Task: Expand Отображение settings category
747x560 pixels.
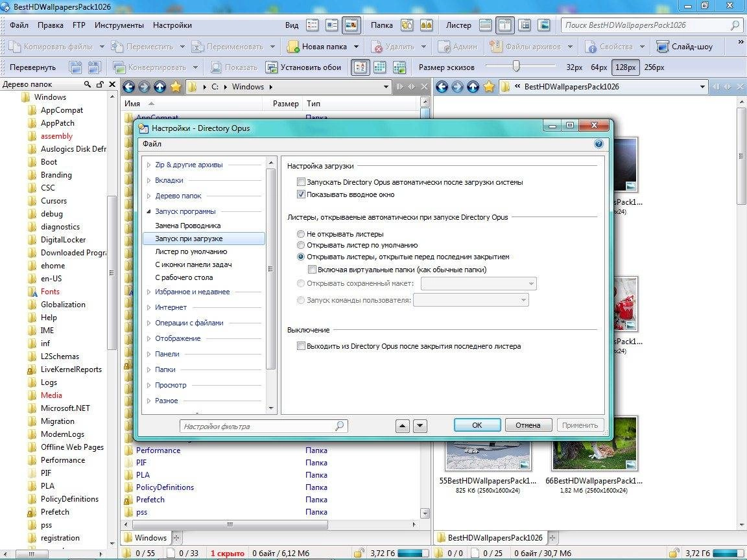Action: pyautogui.click(x=148, y=338)
